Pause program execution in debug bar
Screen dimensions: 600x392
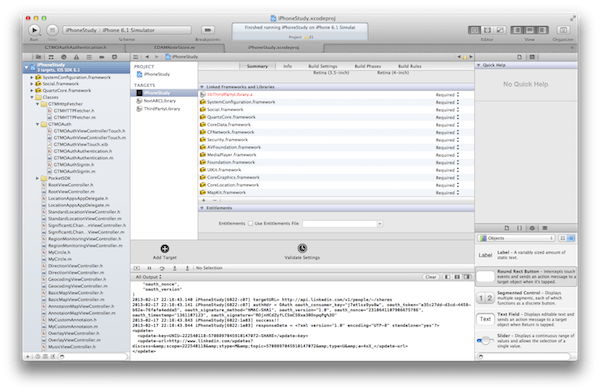(x=150, y=268)
